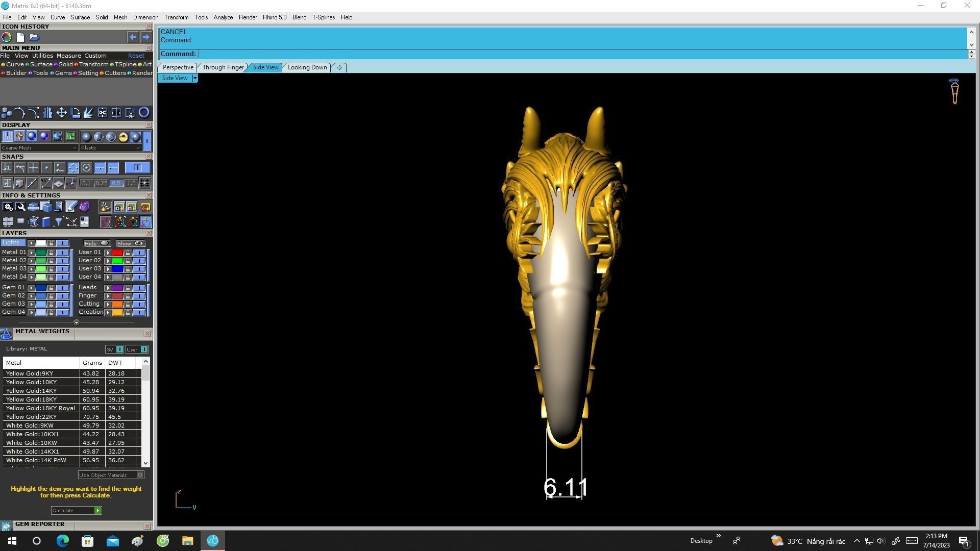Switch to the Looking Down viewport tab
Screen dimensions: 980x551
tap(307, 67)
